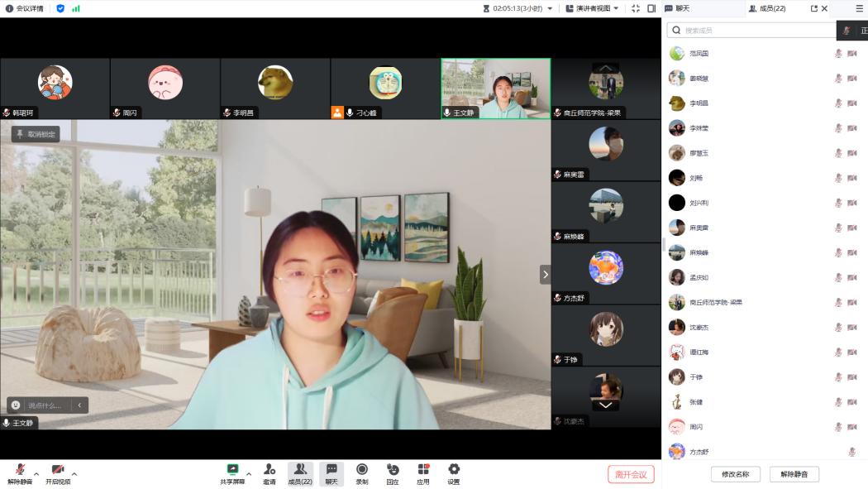Open 共享屏幕 screen share
868x489 pixels.
coord(232,470)
